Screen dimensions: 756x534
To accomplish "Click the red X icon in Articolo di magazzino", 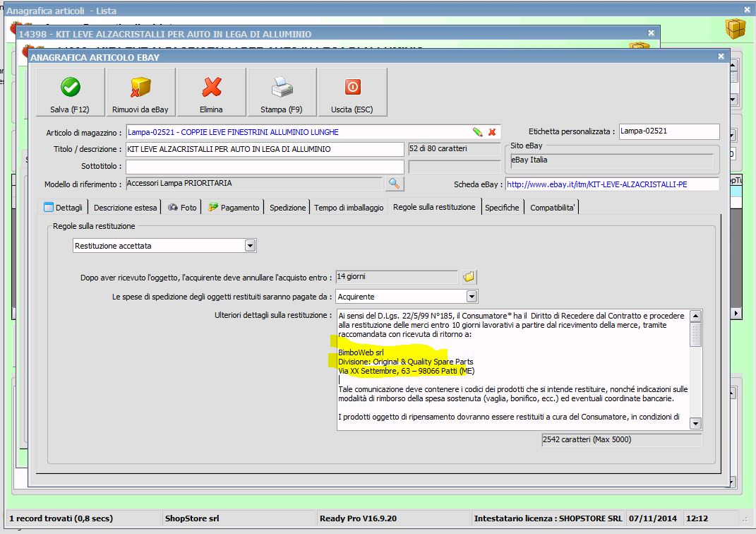I will (492, 132).
